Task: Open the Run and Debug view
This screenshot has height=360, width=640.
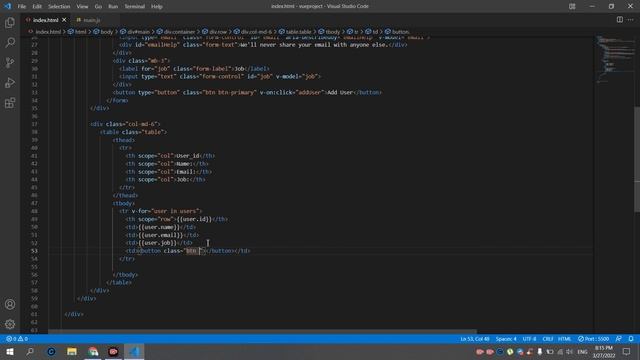Action: point(10,82)
